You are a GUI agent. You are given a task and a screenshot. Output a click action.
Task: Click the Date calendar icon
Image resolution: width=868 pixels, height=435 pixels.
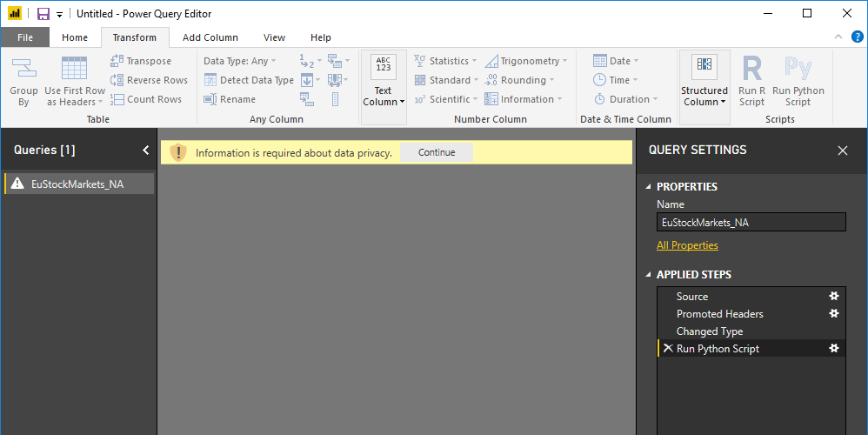tap(600, 61)
